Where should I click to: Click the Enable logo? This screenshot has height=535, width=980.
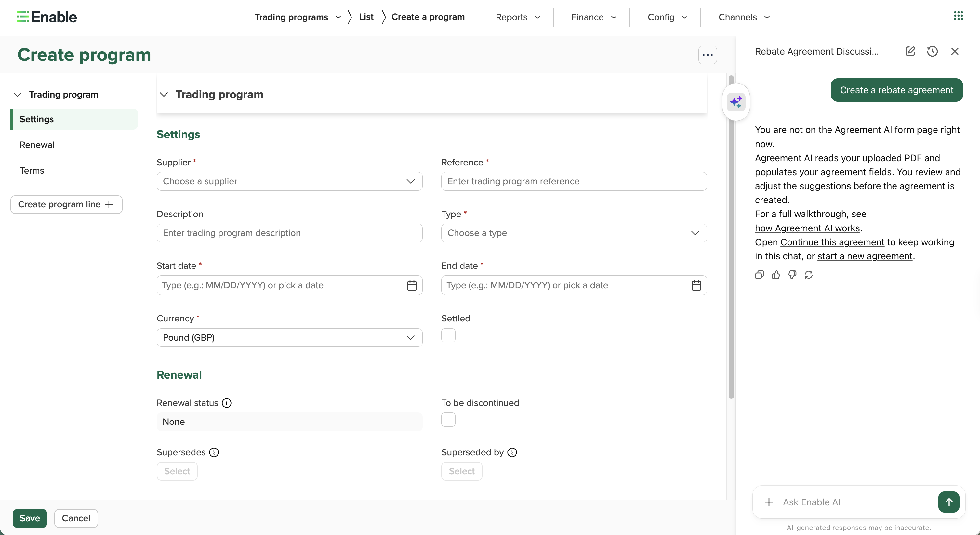(47, 17)
